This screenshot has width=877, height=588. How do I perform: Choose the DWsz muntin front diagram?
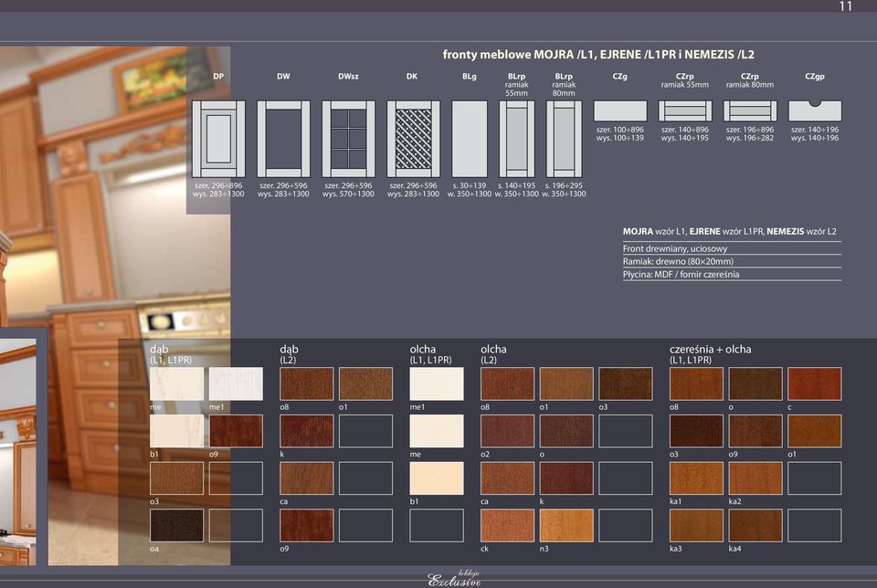click(348, 139)
